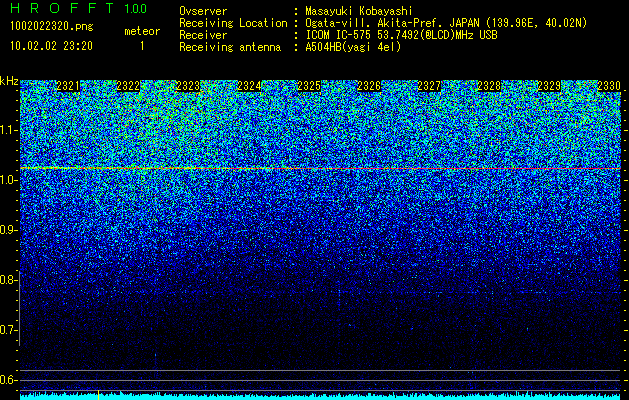Click the kHz axis unit label
The image size is (629, 400).
[x=9, y=81]
